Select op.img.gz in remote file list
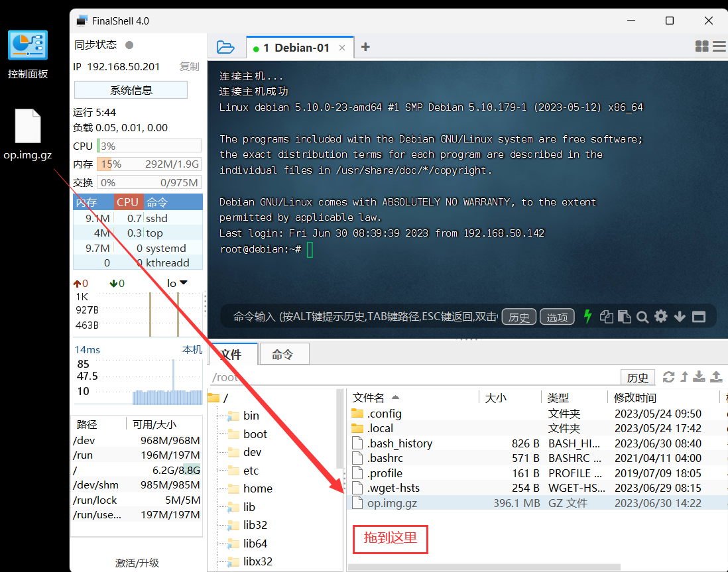728x572 pixels. pos(537,503)
